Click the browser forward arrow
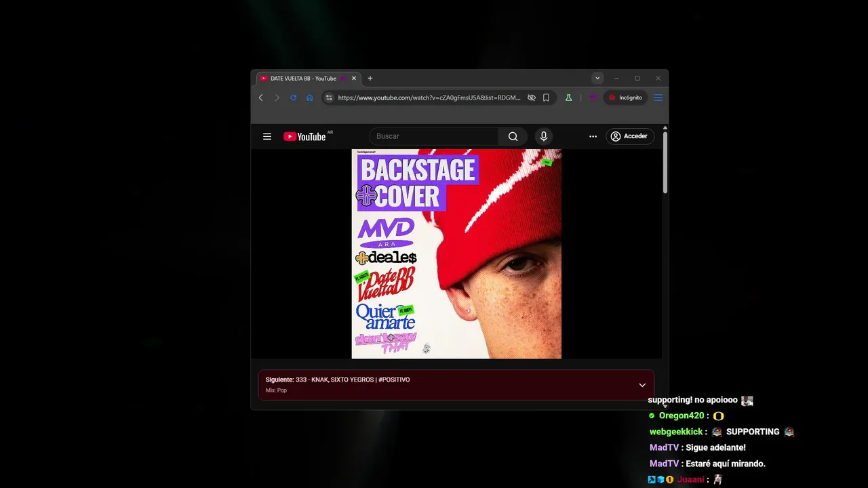This screenshot has height=488, width=868. [277, 98]
